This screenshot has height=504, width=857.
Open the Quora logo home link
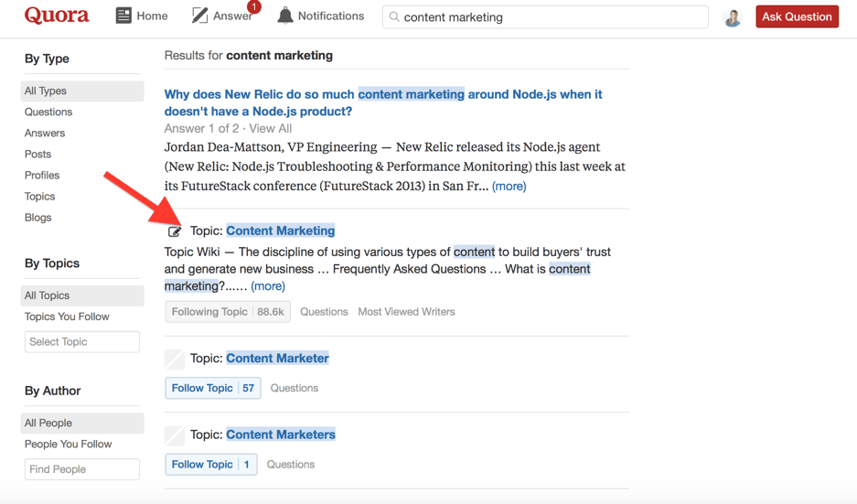point(57,16)
